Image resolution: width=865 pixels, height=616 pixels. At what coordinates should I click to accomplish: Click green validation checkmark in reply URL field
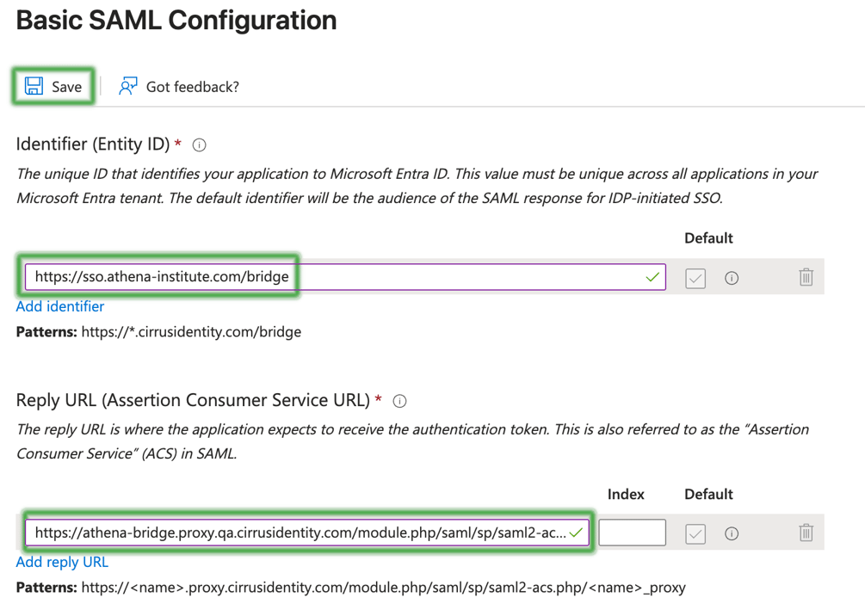pos(576,533)
